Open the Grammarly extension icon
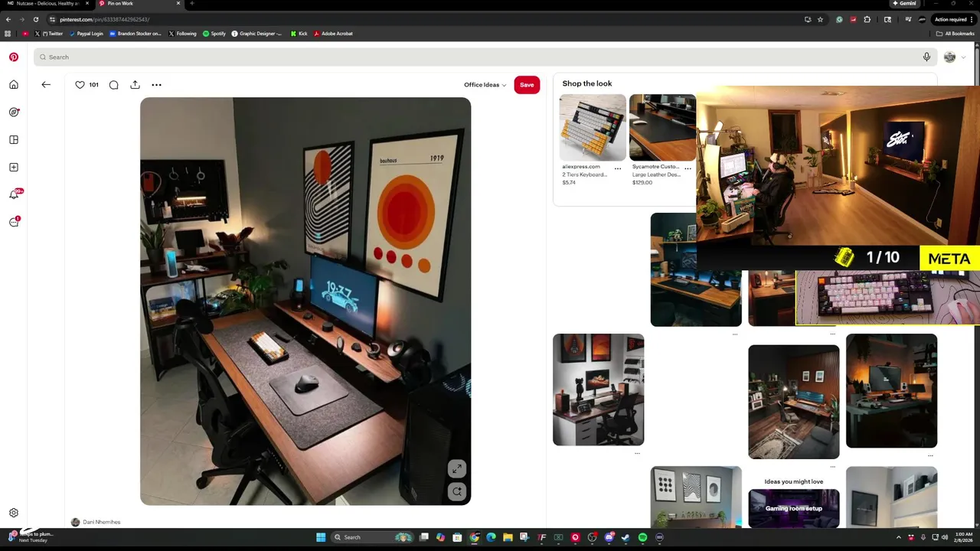Screen dimensions: 980x551 coord(839,19)
